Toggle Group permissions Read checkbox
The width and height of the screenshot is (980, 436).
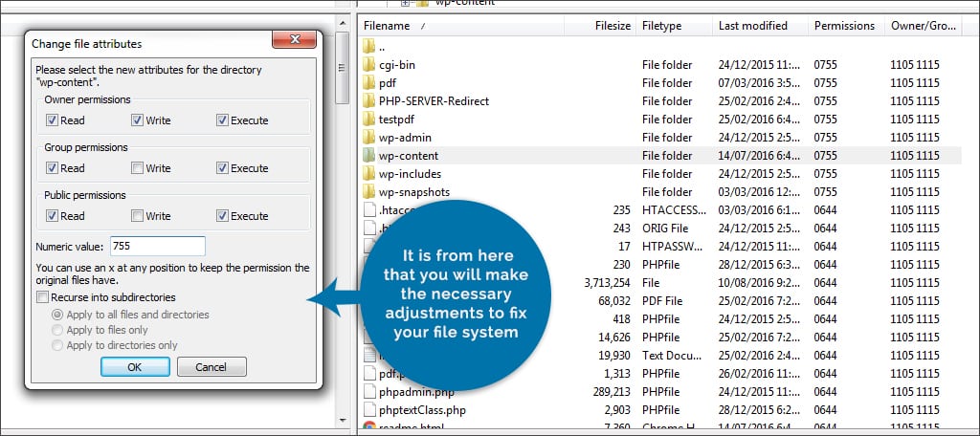[x=52, y=167]
